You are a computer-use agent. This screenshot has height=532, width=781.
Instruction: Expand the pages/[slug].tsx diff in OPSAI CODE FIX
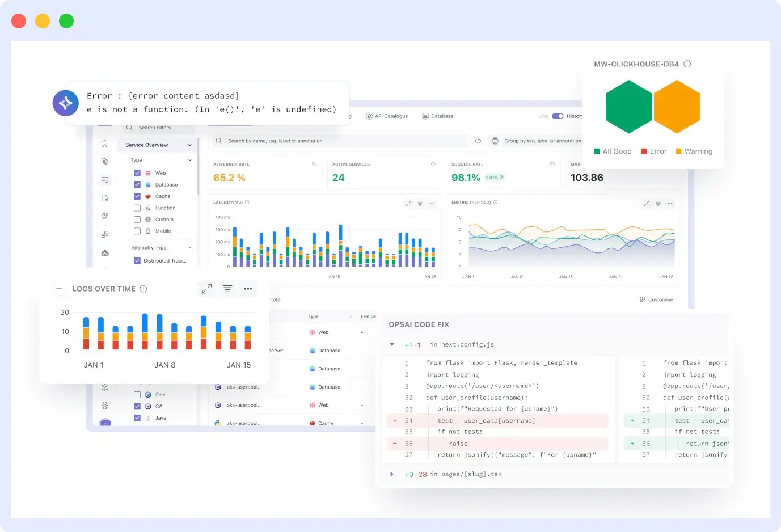(x=392, y=474)
